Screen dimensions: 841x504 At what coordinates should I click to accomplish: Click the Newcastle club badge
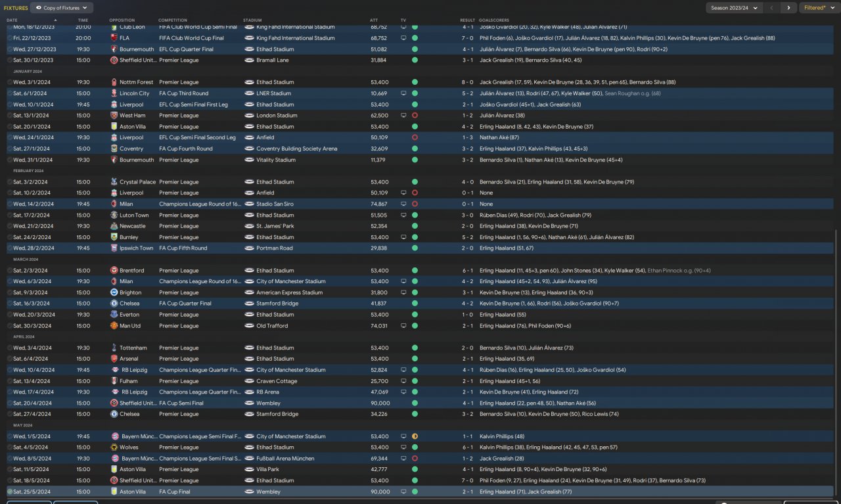coord(114,226)
